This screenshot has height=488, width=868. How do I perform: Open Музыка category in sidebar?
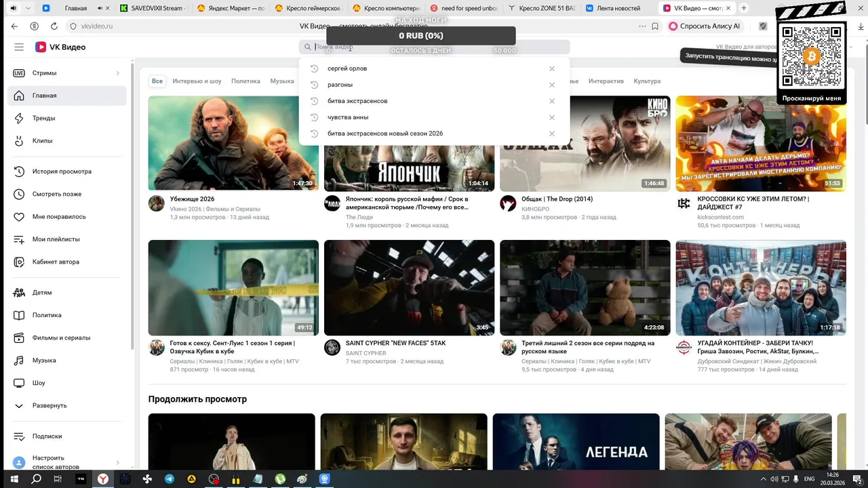coord(66,361)
